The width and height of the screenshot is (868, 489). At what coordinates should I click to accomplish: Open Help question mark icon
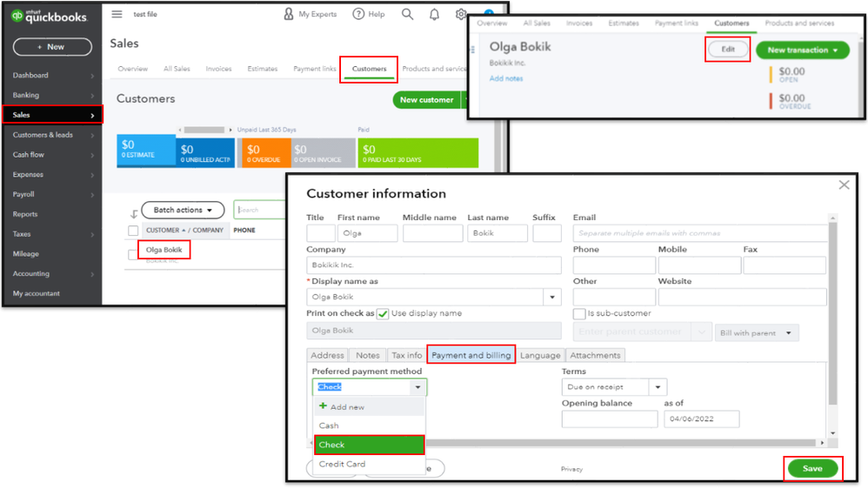pos(358,14)
